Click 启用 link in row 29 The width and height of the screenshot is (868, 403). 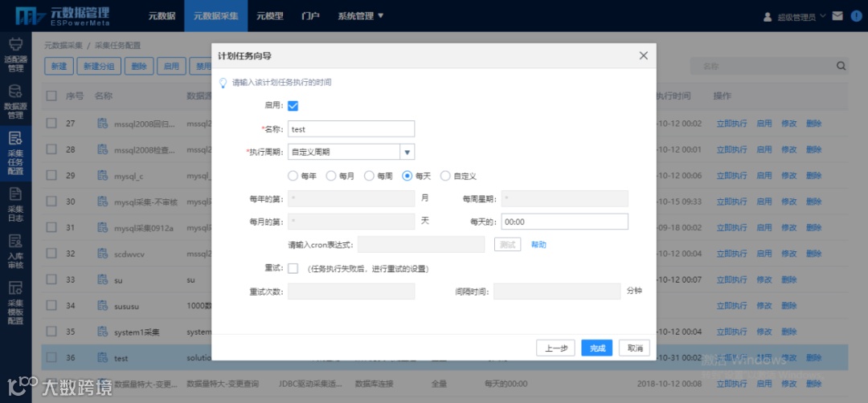coord(764,175)
